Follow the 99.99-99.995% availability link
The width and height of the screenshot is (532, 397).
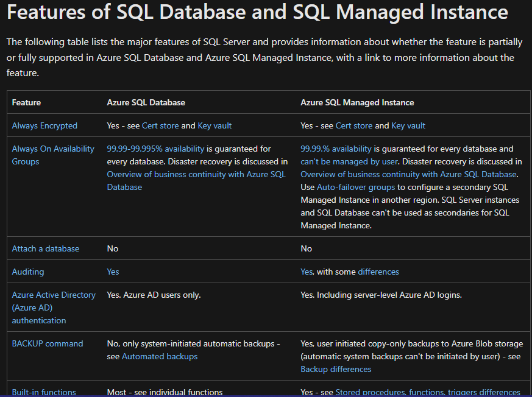(x=155, y=149)
